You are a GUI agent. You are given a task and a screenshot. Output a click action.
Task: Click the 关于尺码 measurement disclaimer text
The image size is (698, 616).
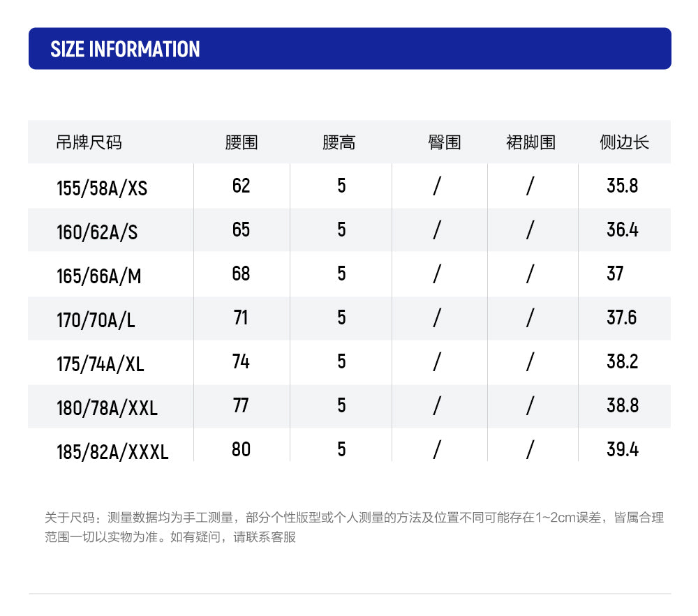click(354, 527)
